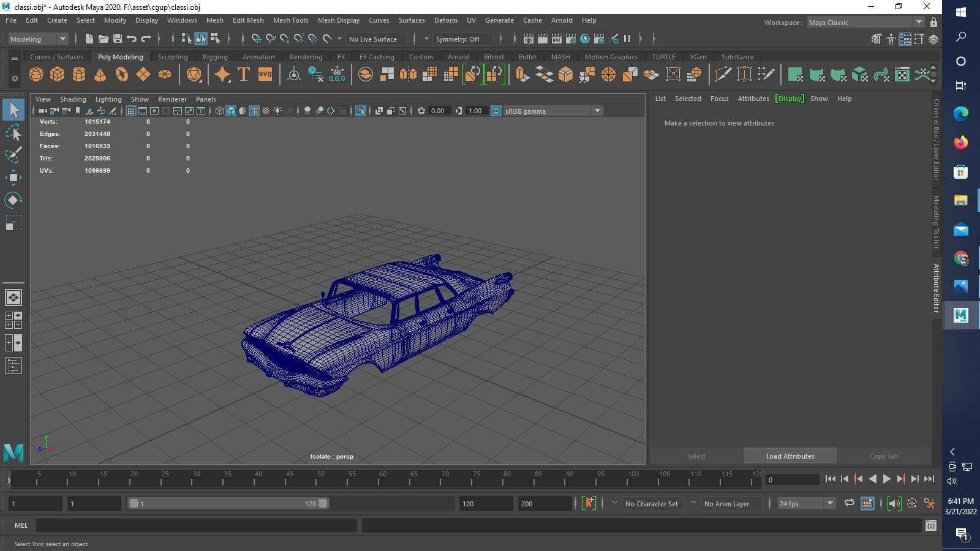The width and height of the screenshot is (980, 551).
Task: Create a polygon torus from the shelf
Action: pyautogui.click(x=122, y=74)
